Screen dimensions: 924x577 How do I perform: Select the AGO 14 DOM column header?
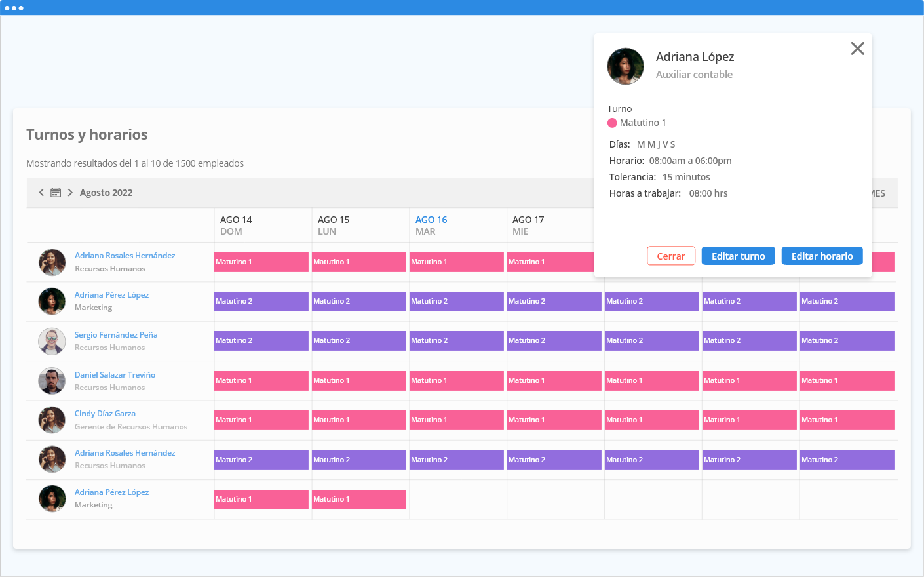(236, 226)
